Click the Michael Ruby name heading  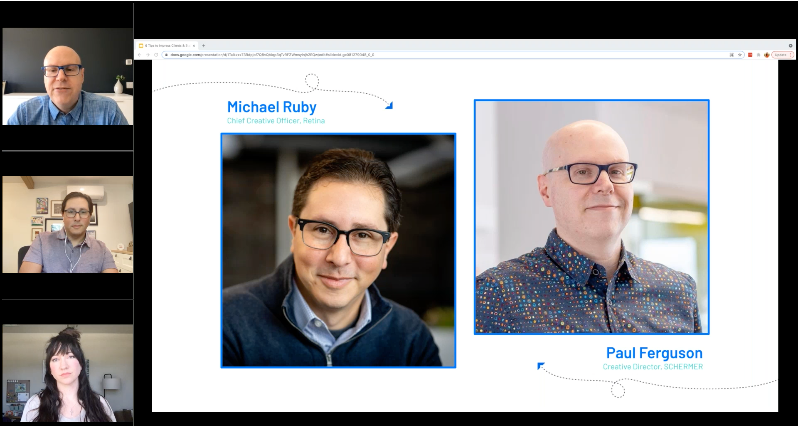click(272, 107)
